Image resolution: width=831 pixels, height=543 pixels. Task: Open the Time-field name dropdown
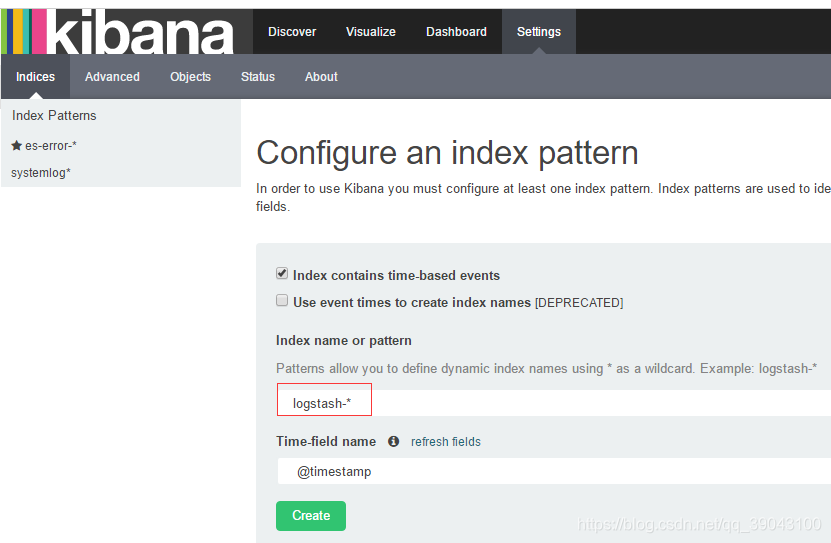(x=554, y=471)
